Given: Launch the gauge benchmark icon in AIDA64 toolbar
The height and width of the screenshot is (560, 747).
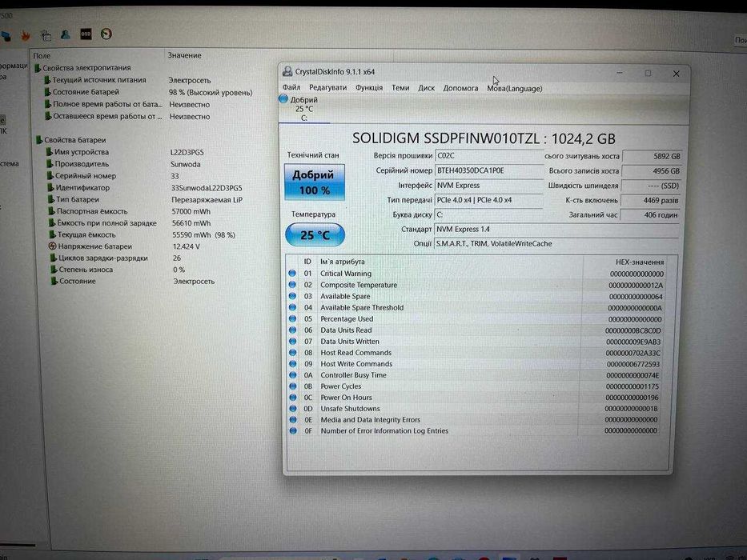Looking at the screenshot, I should point(106,34).
